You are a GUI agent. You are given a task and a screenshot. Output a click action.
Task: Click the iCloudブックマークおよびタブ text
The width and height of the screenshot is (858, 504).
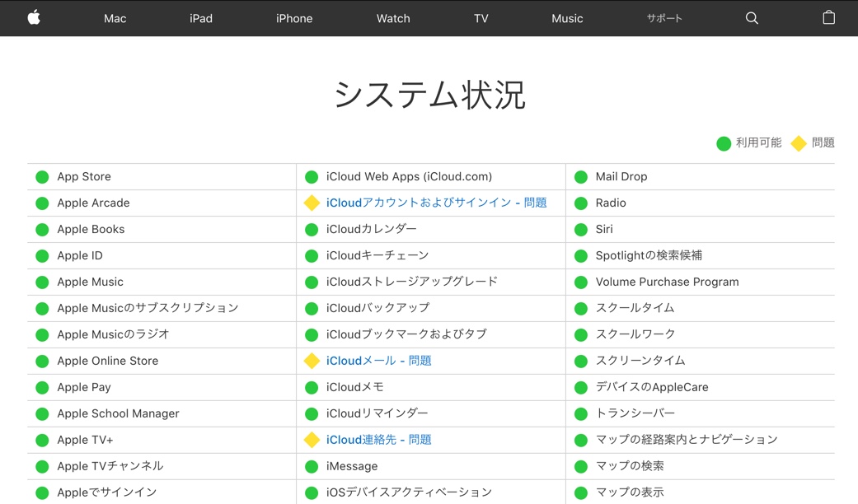(406, 334)
